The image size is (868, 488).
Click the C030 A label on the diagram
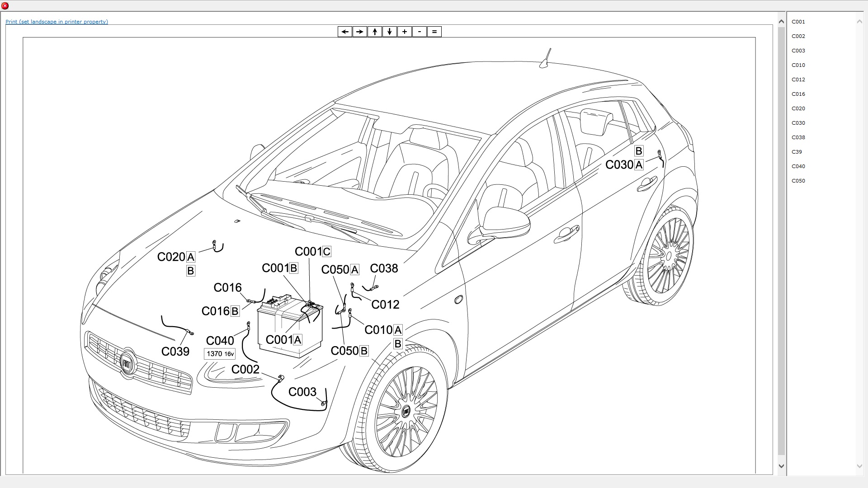tap(624, 165)
